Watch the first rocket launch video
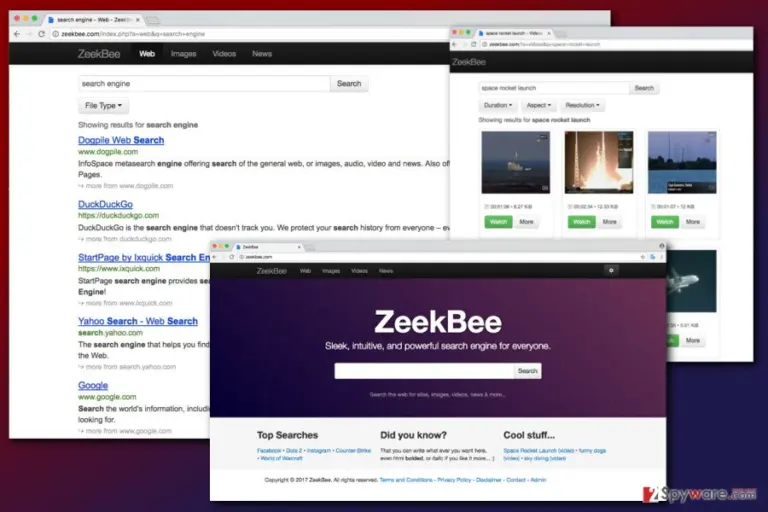Screen dimensions: 768x512 (498, 222)
